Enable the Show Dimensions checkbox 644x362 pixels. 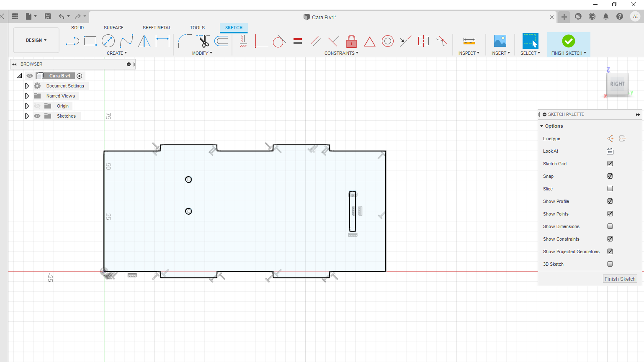pyautogui.click(x=610, y=226)
